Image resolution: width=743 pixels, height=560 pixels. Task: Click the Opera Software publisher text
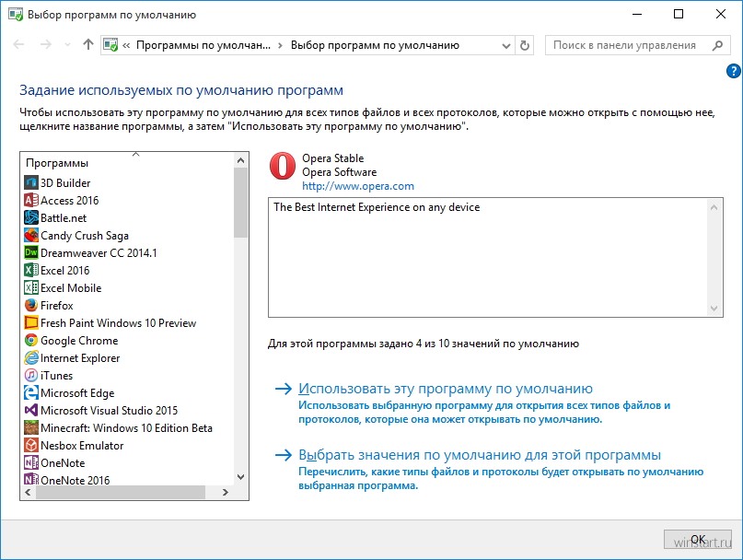pos(340,172)
